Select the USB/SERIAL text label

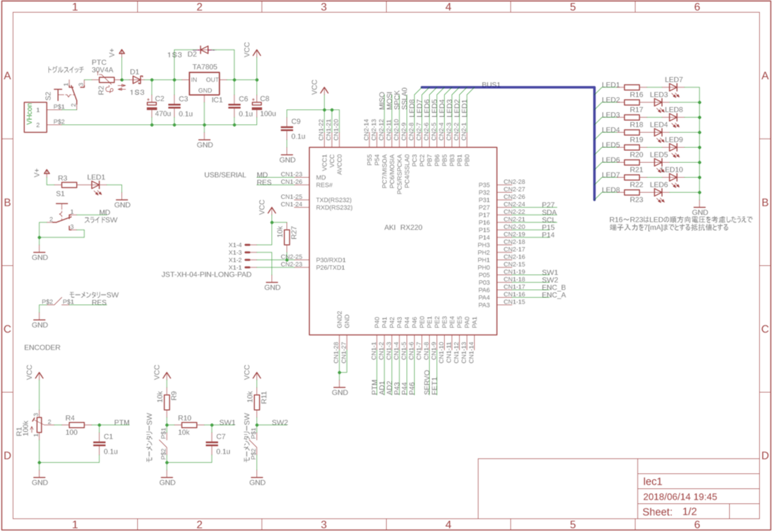224,175
